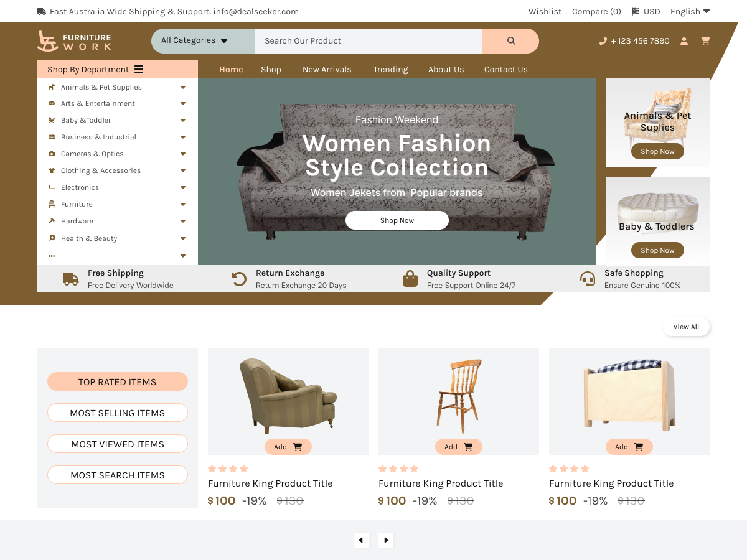The image size is (747, 560).
Task: Open the shopping cart icon
Action: coord(705,40)
